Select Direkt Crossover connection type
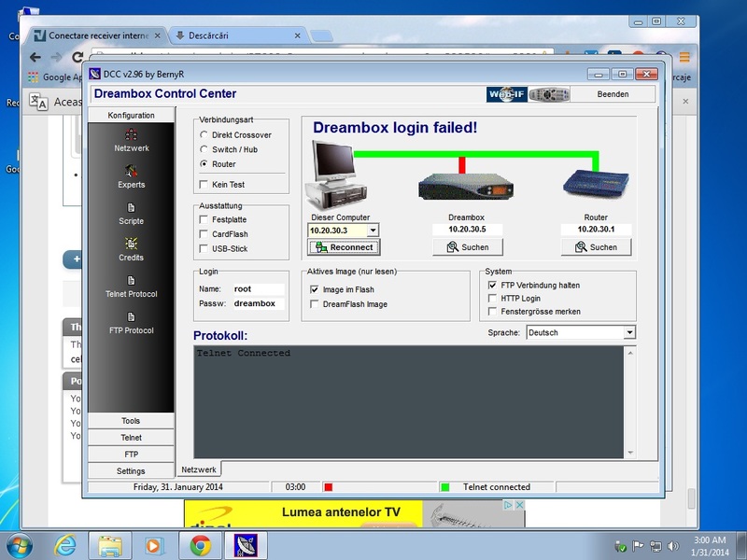Viewport: 747px width, 560px height. [204, 134]
